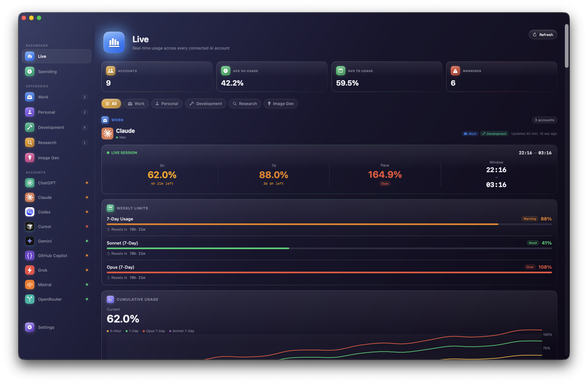Image resolution: width=588 pixels, height=384 pixels.
Task: Click the Work section briefcase icon
Action: coord(105,120)
